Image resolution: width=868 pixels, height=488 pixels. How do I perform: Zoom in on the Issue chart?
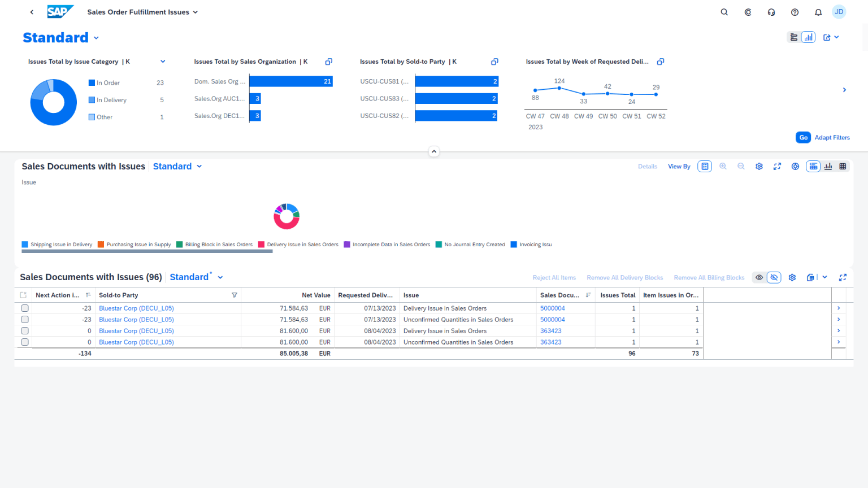(x=723, y=166)
